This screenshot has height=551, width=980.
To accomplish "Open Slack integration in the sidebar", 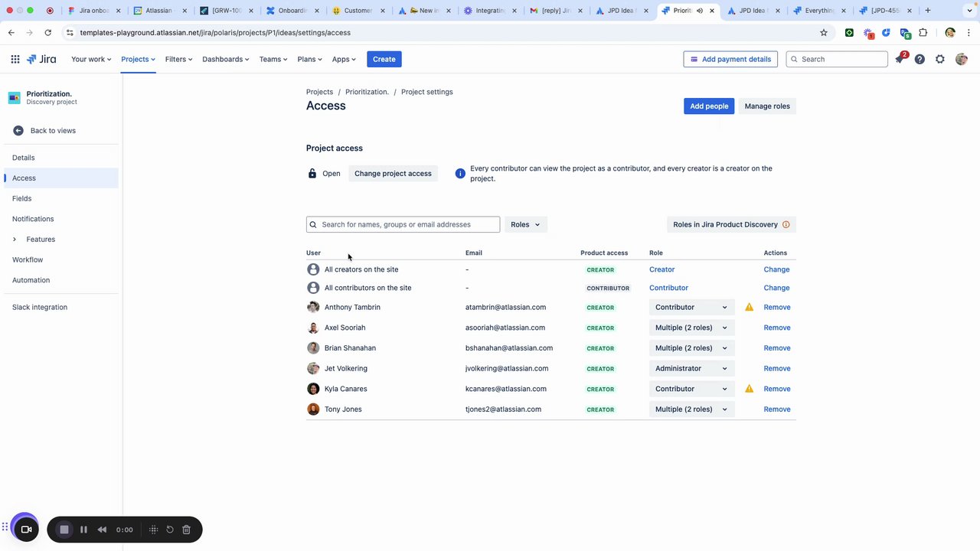I will coord(60,308).
